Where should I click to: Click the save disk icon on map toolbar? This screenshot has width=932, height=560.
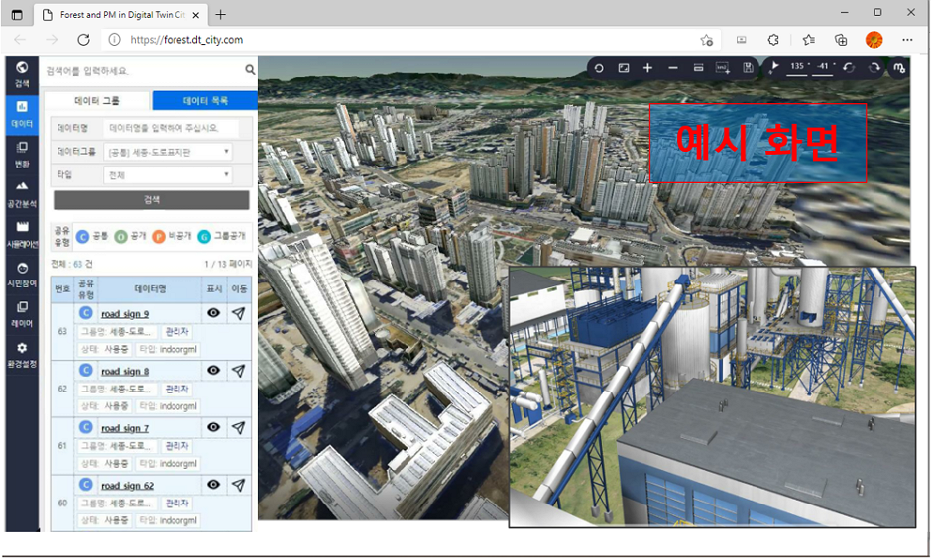click(747, 67)
